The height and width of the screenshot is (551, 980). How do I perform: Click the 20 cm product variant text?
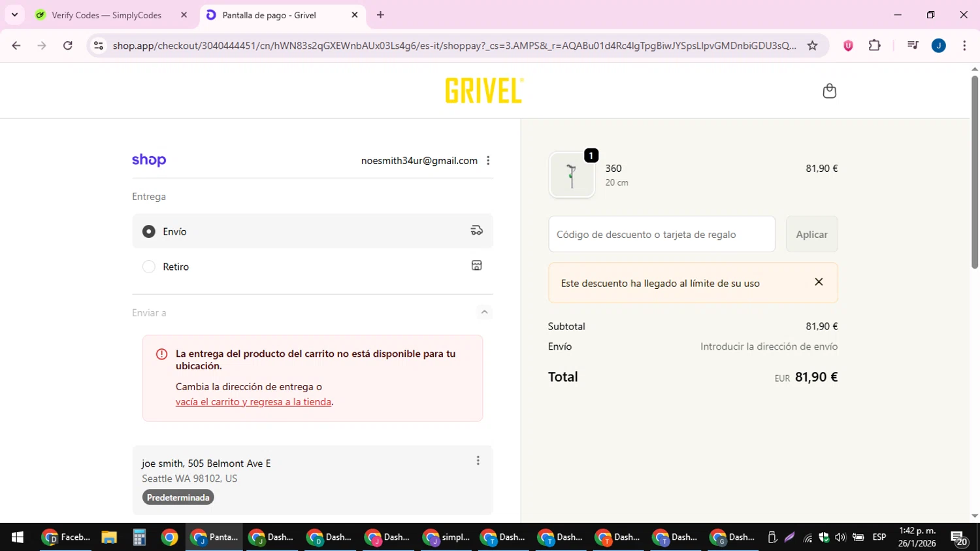[617, 183]
